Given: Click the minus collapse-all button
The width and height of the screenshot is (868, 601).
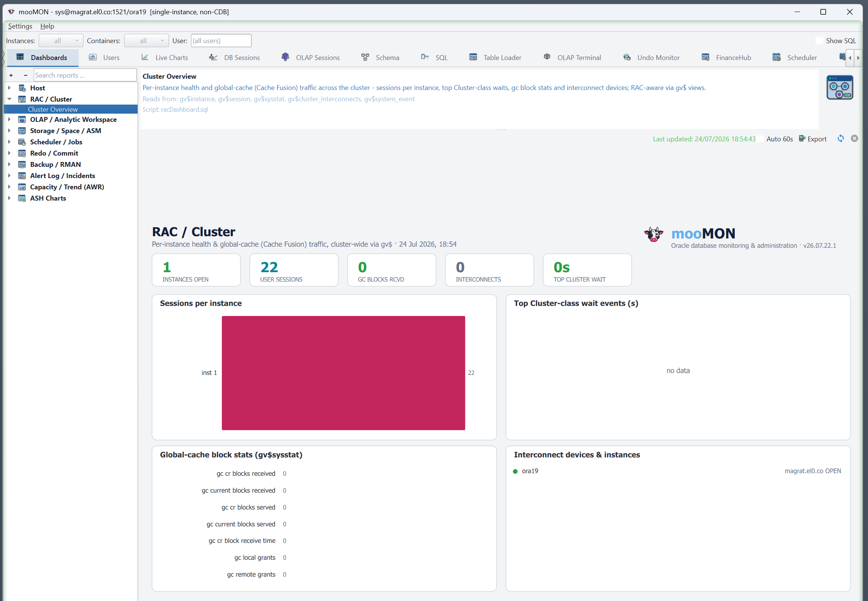Looking at the screenshot, I should 25,75.
